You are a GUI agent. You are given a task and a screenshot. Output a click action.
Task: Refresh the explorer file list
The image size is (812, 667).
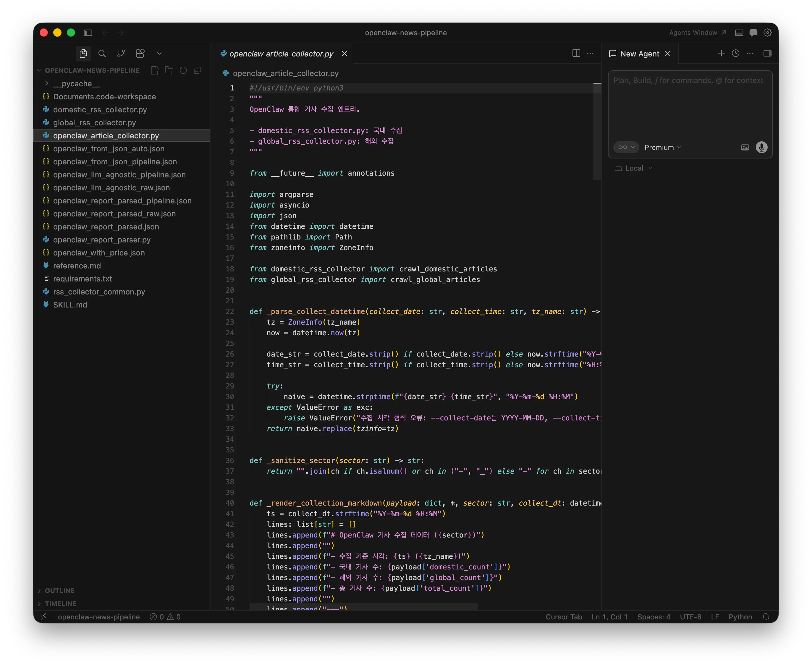pos(183,70)
